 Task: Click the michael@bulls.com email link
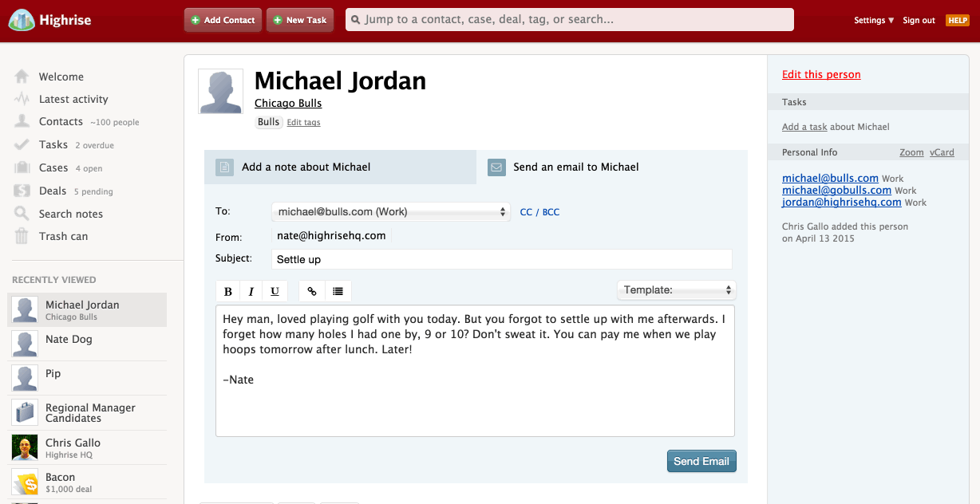830,178
